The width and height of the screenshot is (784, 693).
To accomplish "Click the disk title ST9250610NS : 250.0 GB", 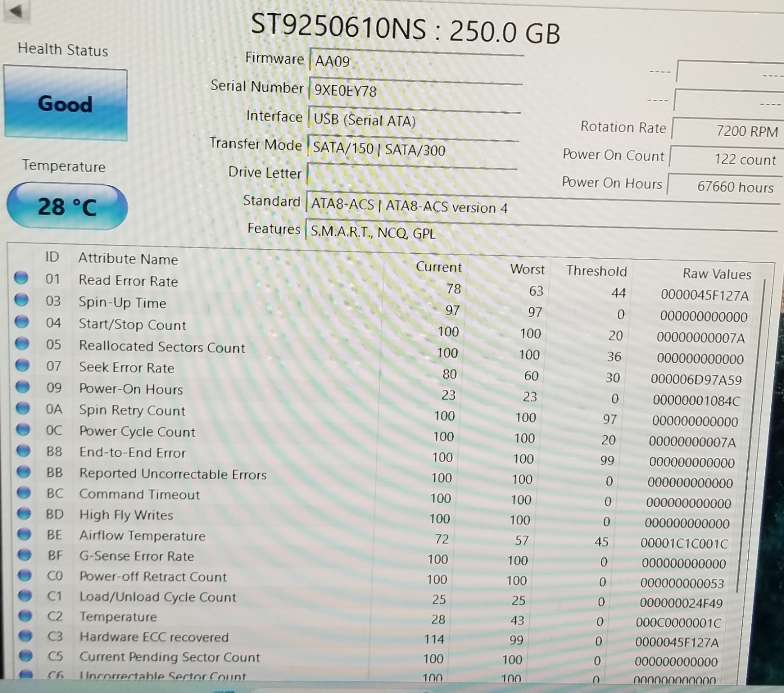I will [406, 29].
